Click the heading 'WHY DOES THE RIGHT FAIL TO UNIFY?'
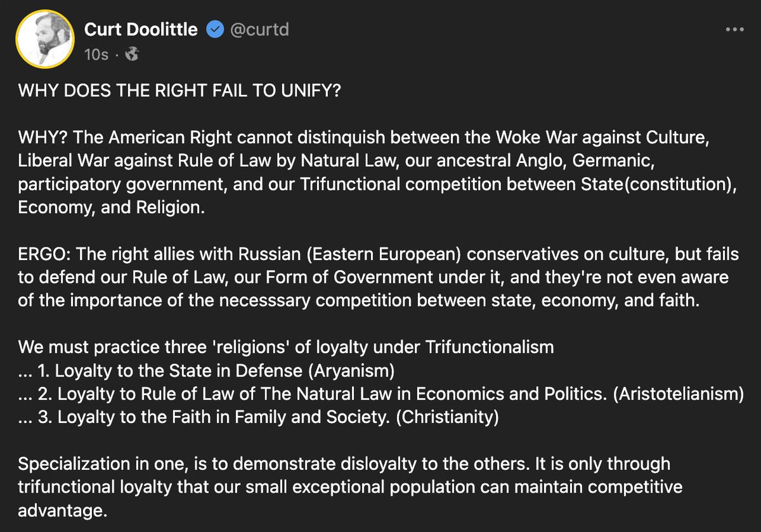 (x=180, y=91)
